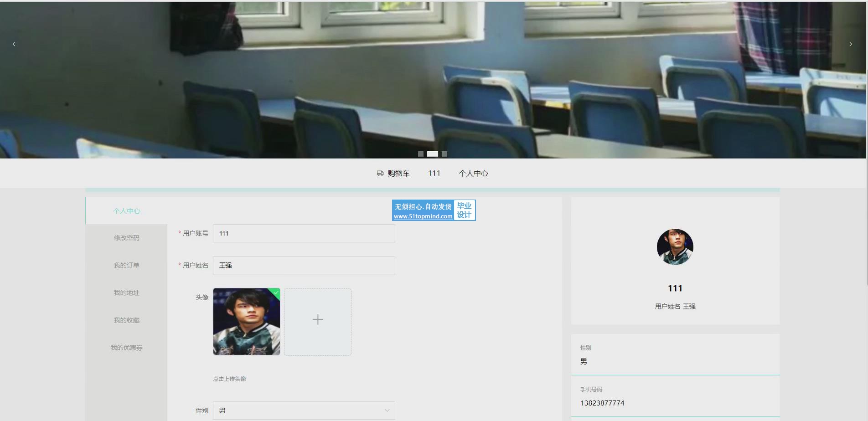Click the round profile avatar on right card

click(x=675, y=247)
